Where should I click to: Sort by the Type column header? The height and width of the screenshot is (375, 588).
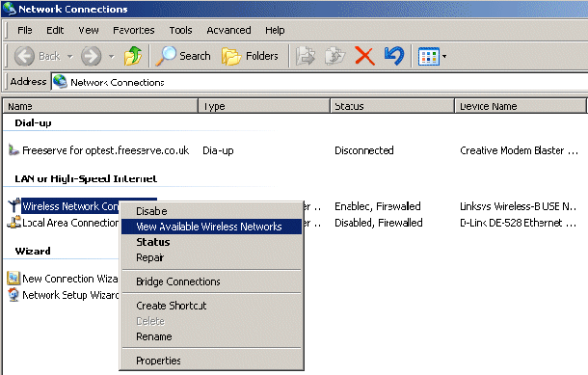click(x=264, y=106)
